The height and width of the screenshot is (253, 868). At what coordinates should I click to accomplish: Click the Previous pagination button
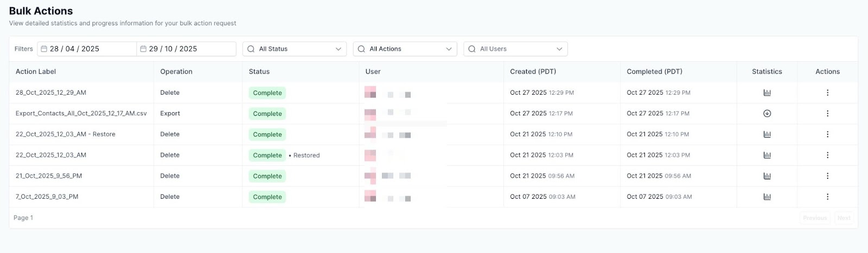pyautogui.click(x=815, y=218)
